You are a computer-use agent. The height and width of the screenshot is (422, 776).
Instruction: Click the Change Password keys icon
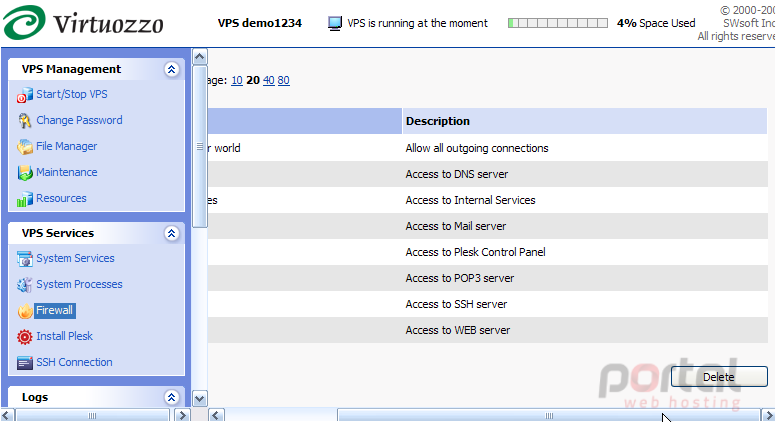click(24, 121)
